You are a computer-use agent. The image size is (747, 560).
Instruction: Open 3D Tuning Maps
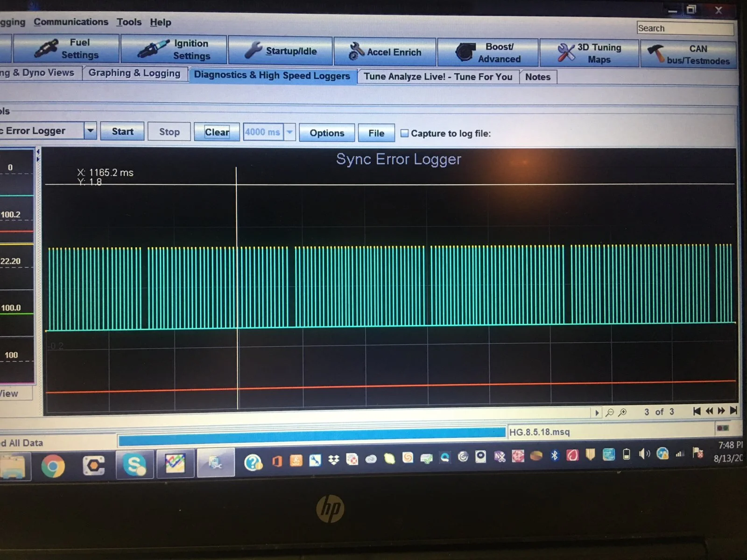[589, 54]
